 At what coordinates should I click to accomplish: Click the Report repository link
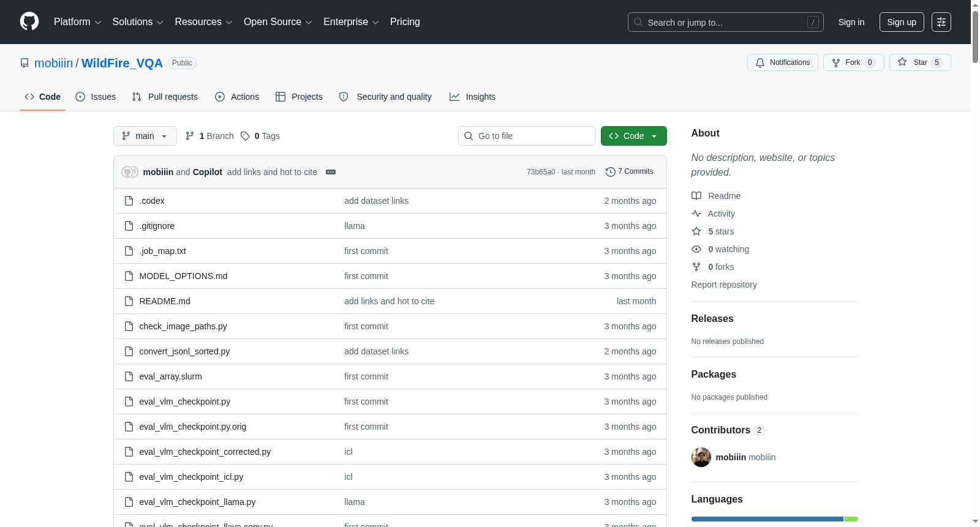(x=724, y=285)
